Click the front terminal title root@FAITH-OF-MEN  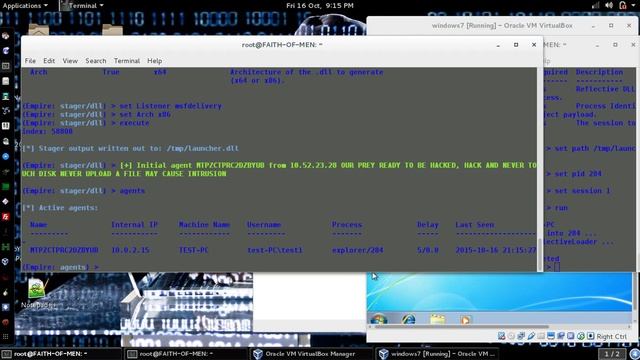coord(282,44)
